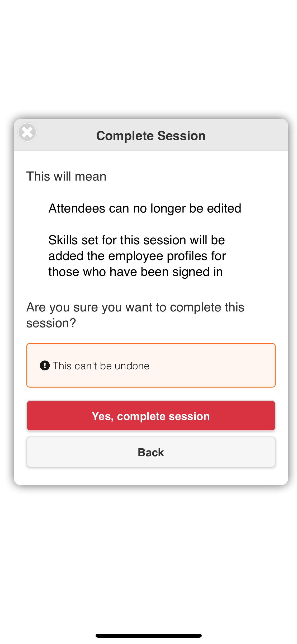Click the circular close icon with white cross

pos(27,132)
